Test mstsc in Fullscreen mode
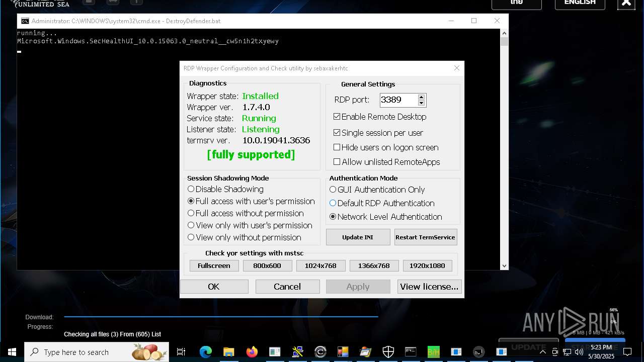The height and width of the screenshot is (362, 644). 214,265
